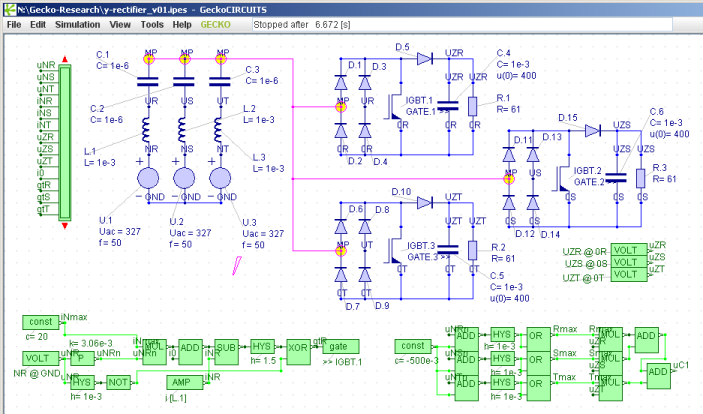Image resolution: width=703 pixels, height=414 pixels.
Task: Click the L.1 inductor coil symbol
Action: click(149, 130)
